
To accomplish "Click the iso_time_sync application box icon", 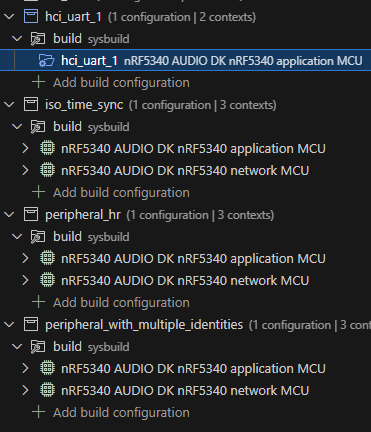I will [x=31, y=105].
